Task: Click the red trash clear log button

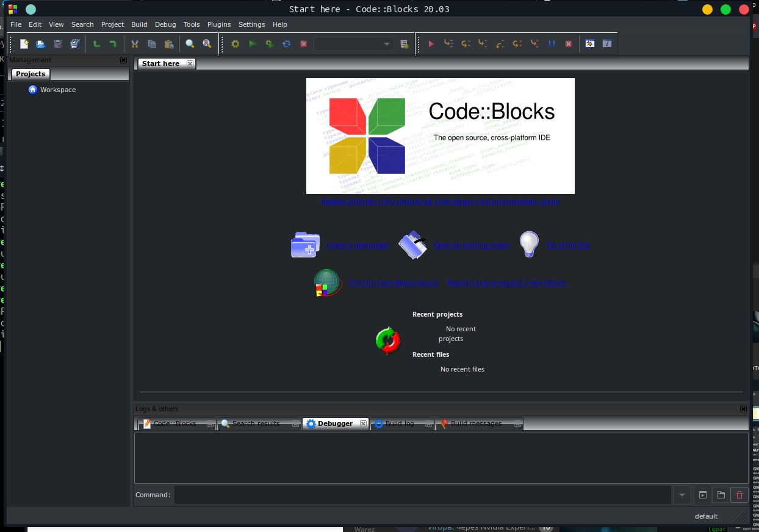Action: tap(739, 495)
